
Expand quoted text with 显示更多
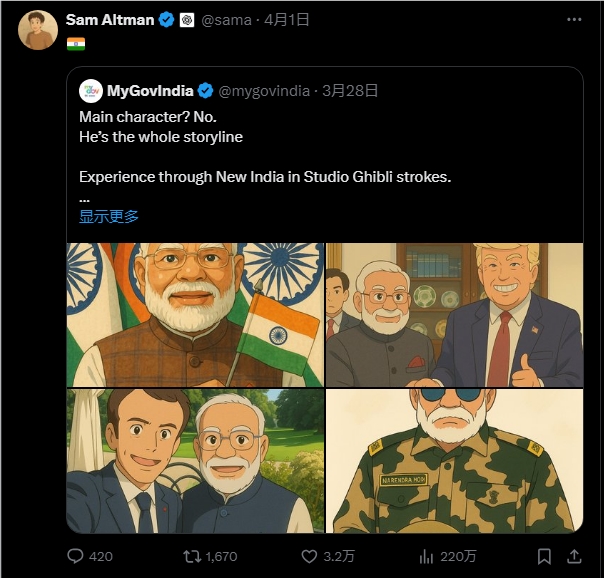tap(109, 216)
